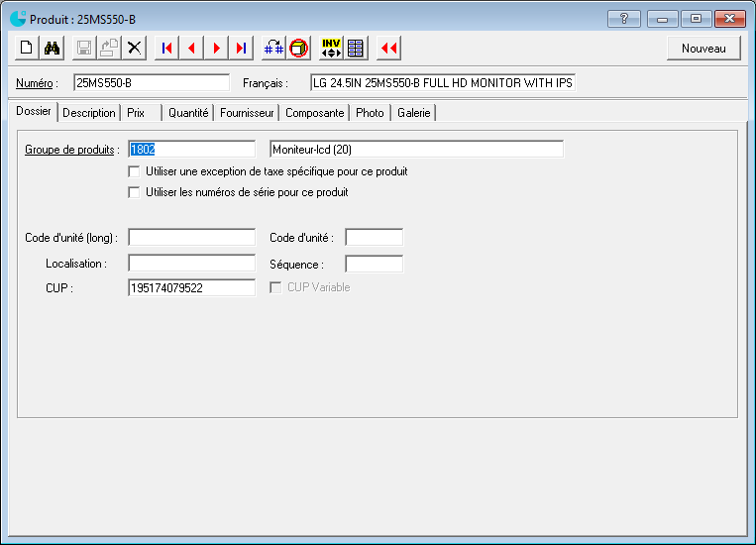Click the Numéro underlined label link
Screen dimensions: 756x545
[35, 83]
